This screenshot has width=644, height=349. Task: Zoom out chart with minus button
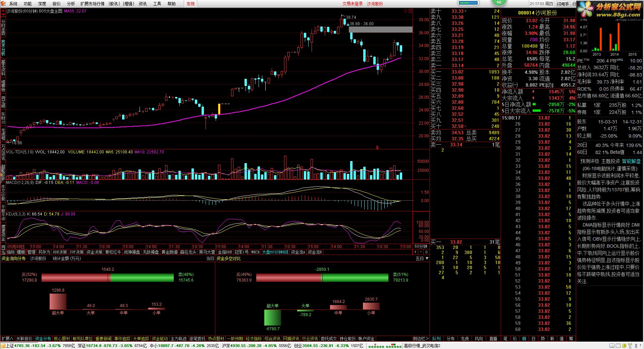(421, 252)
